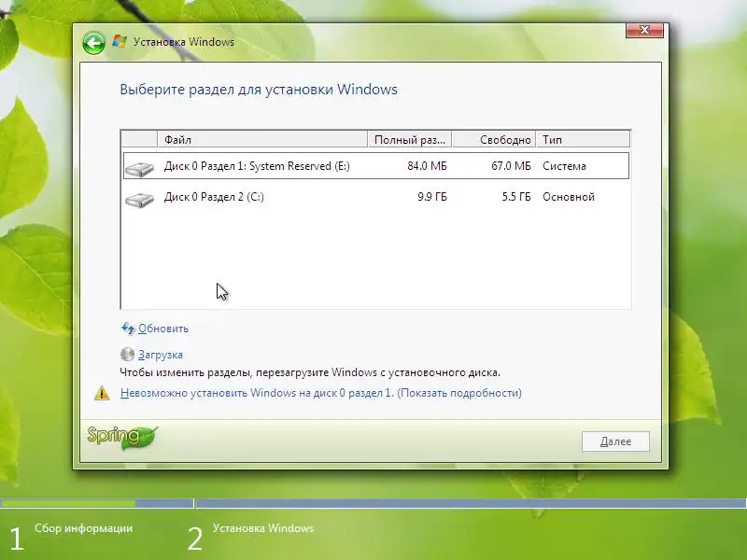This screenshot has width=747, height=560.
Task: Click the disc icon next to Загрузка
Action: [127, 354]
